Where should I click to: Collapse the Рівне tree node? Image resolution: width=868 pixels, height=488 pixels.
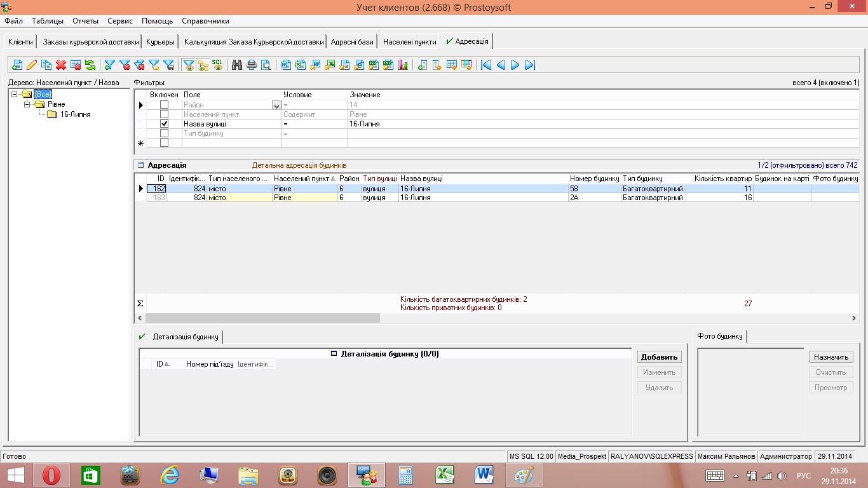[x=27, y=104]
